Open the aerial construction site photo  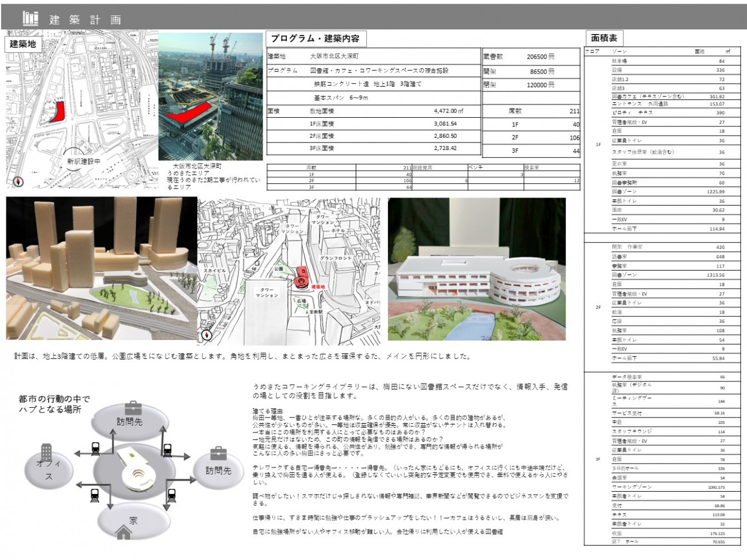tap(210, 96)
